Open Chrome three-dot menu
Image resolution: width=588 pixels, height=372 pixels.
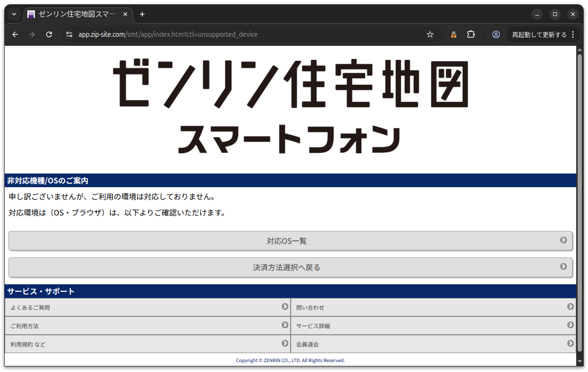pyautogui.click(x=573, y=34)
